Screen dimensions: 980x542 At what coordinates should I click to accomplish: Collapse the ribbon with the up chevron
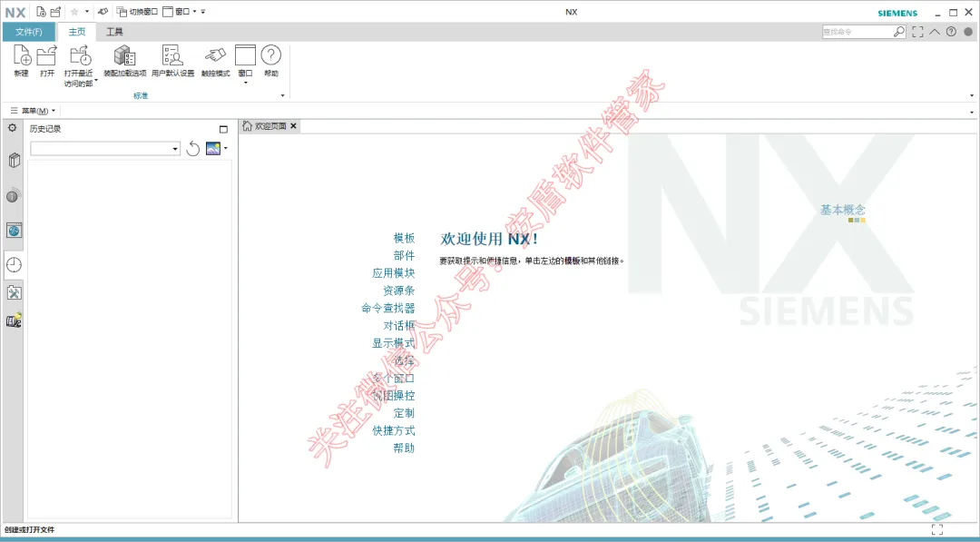point(935,31)
